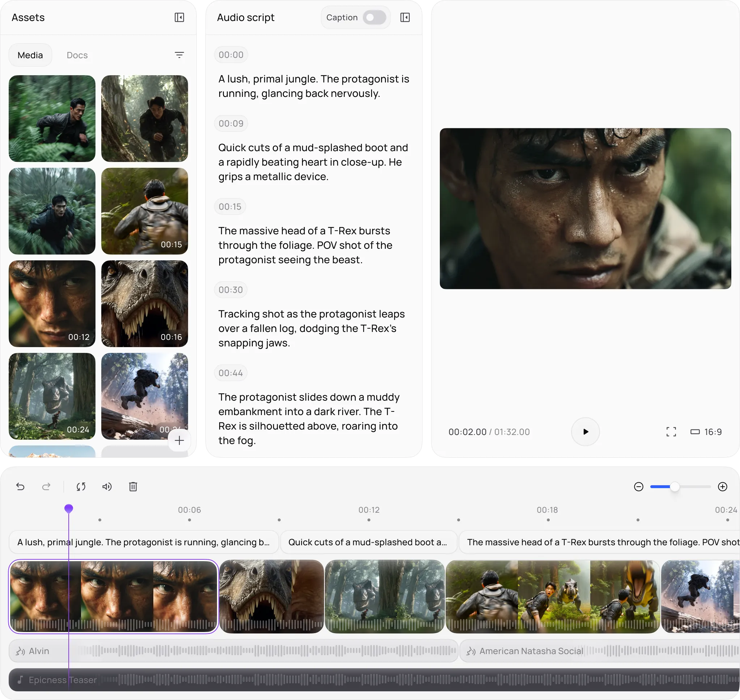Select the Media tab
The width and height of the screenshot is (740, 700).
tap(30, 55)
